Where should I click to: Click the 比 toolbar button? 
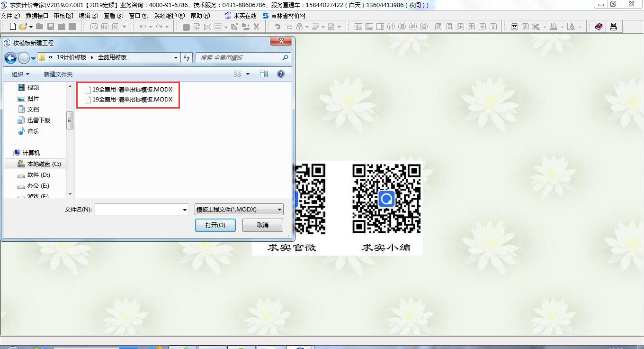(94, 27)
